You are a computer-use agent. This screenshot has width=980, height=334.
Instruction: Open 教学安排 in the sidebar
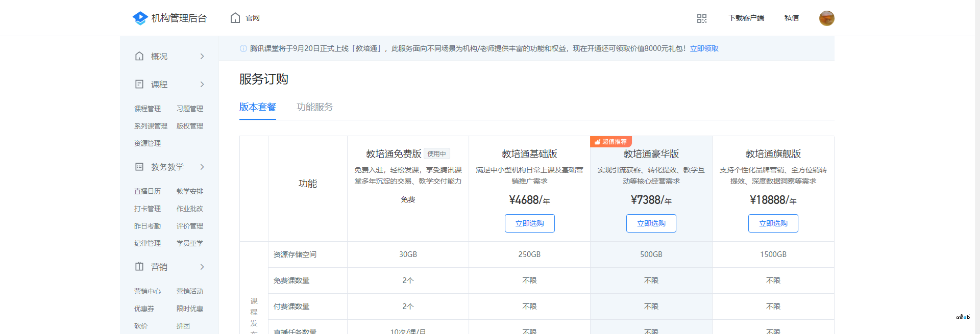[x=190, y=191]
